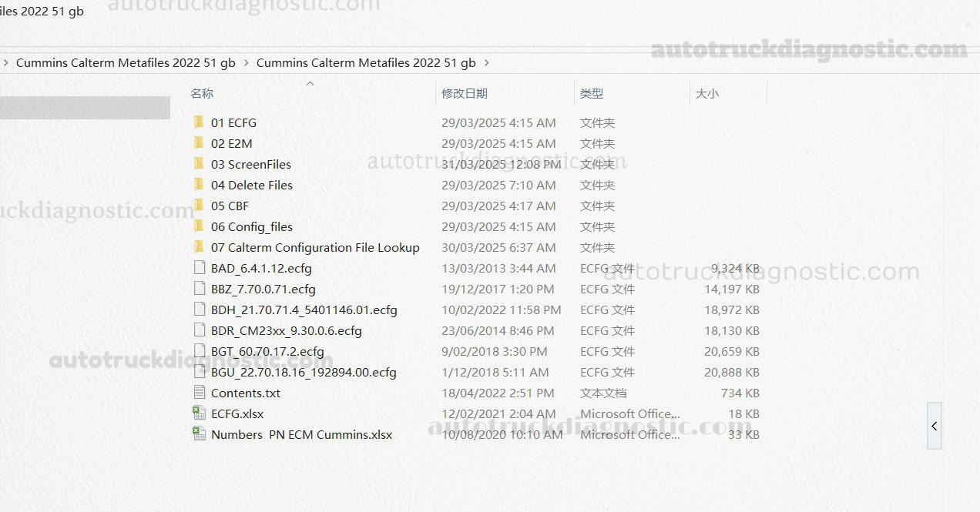Screen dimensions: 980x512
Task: Click the size value 18,972 KB
Action: [732, 310]
